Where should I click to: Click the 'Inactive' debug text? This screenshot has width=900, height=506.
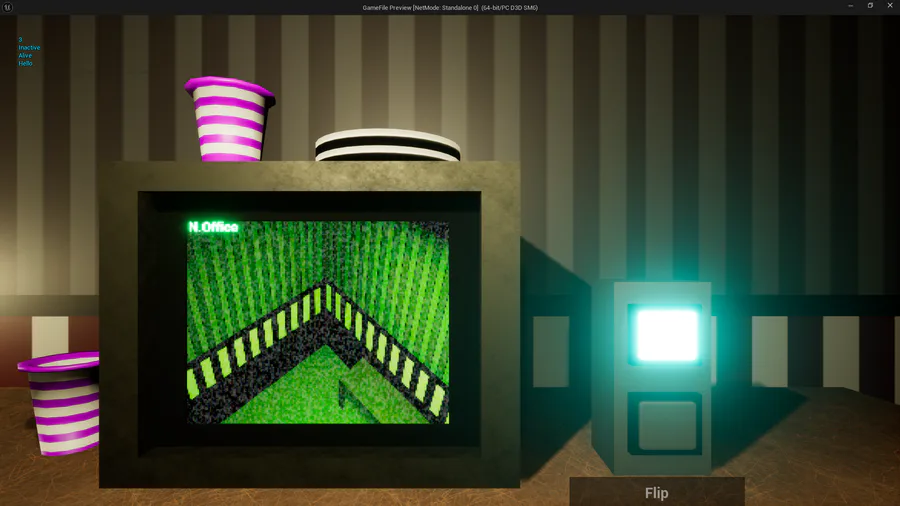pos(29,48)
